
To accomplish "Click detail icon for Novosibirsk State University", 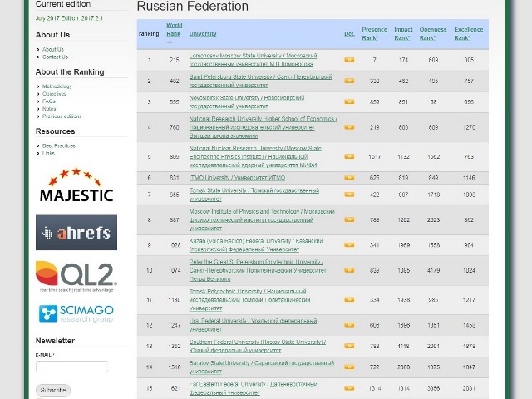I will point(349,102).
